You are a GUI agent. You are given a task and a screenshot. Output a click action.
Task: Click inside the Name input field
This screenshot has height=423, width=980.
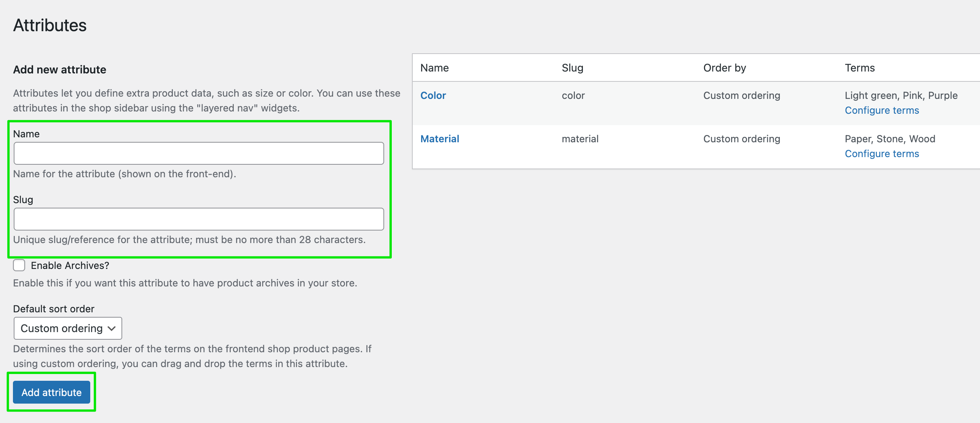click(x=198, y=153)
